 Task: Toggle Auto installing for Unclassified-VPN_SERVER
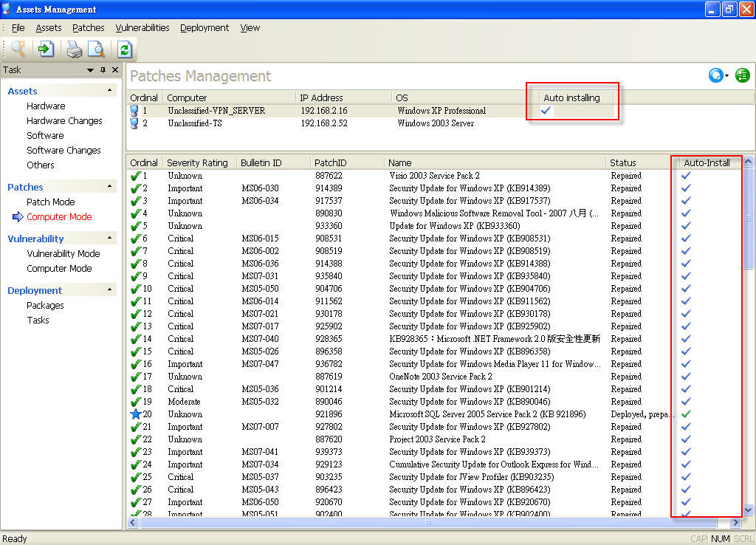point(546,111)
